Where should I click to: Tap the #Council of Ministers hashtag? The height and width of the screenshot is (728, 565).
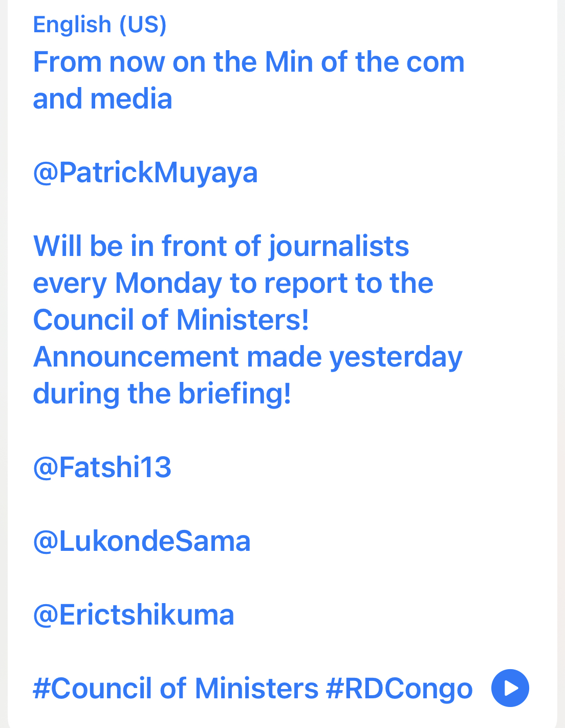176,689
